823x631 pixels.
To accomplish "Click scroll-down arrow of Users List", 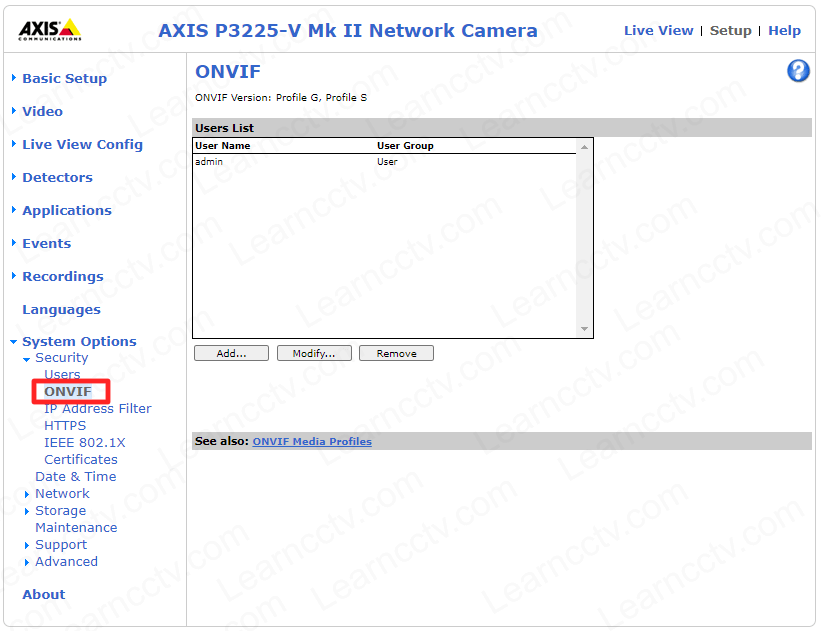I will pos(585,330).
